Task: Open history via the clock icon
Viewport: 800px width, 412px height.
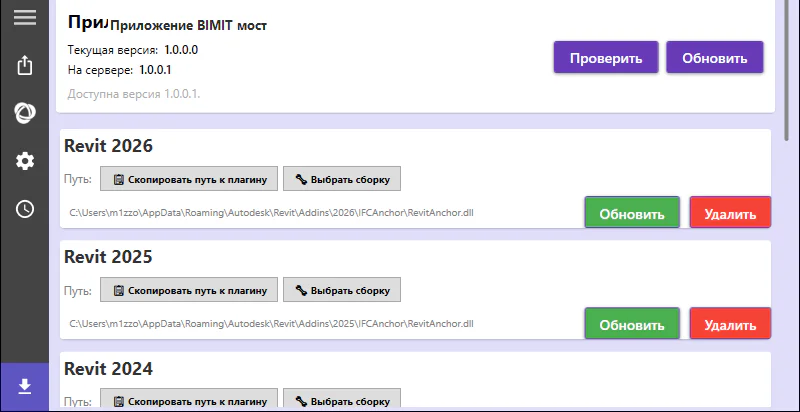Action: click(x=24, y=209)
